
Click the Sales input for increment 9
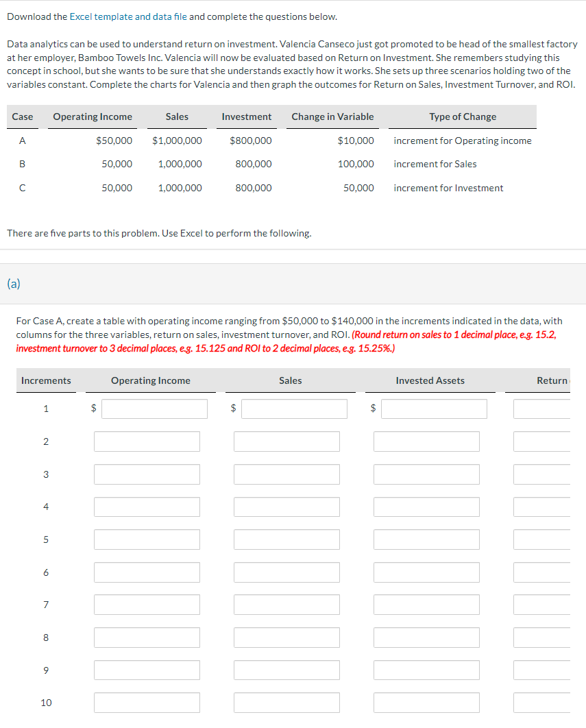pos(286,670)
